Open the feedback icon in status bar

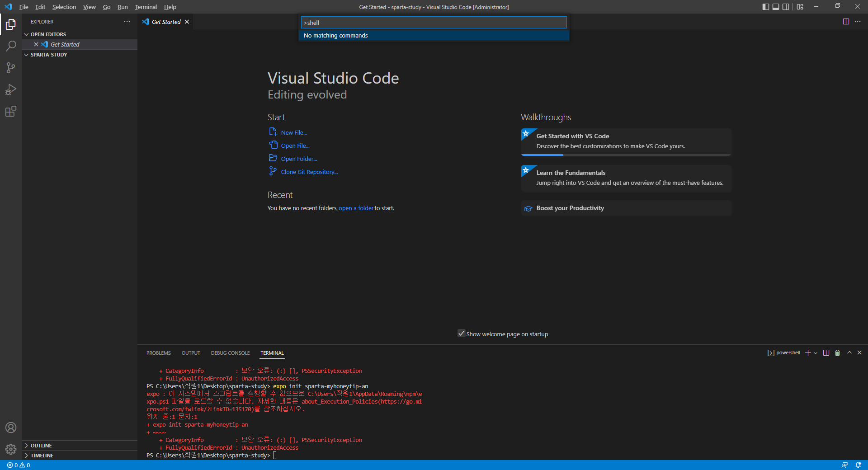click(x=844, y=465)
